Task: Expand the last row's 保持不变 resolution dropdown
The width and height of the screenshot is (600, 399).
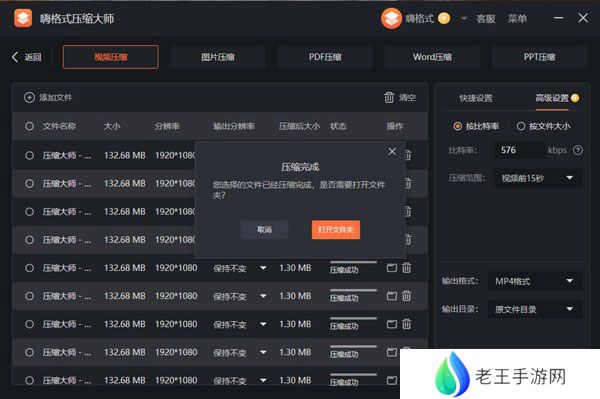Action: coord(263,381)
